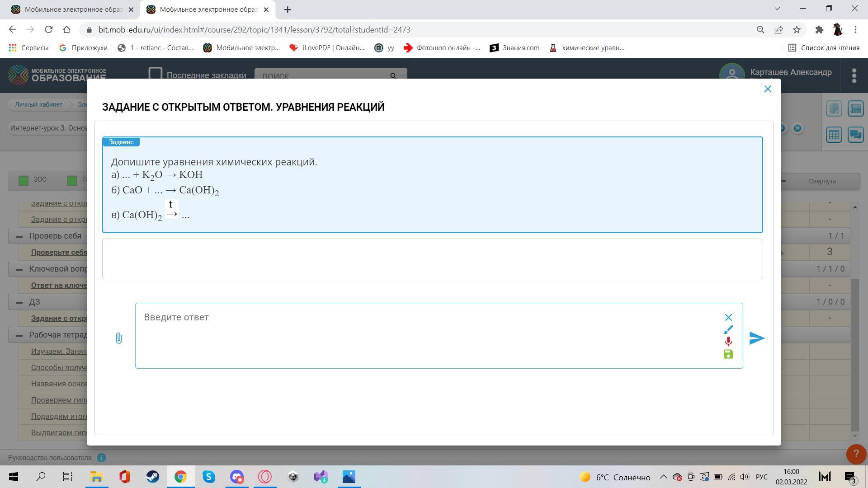
Task: Collapse the ДЗ section
Action: (x=19, y=302)
